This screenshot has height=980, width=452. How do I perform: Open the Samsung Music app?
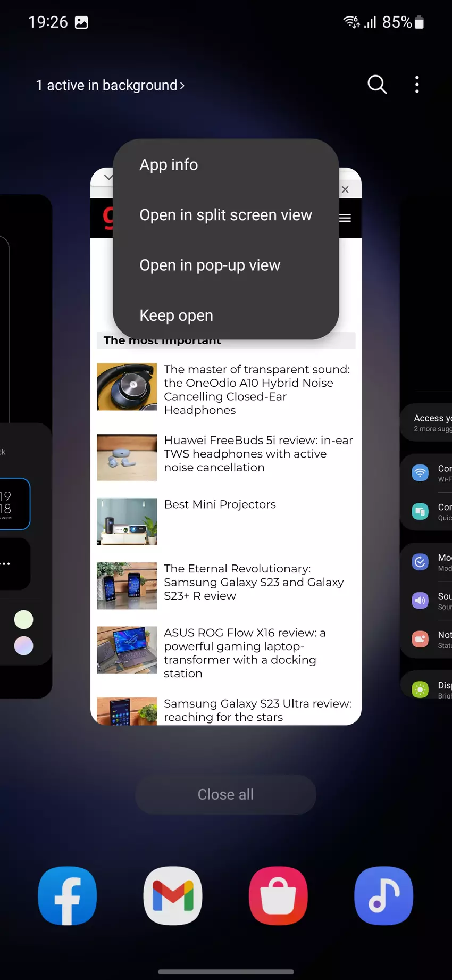click(383, 895)
